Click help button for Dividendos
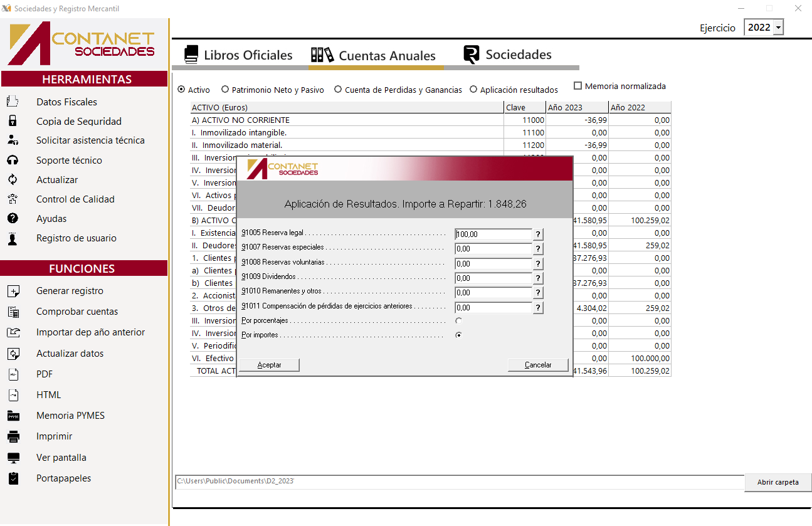 point(538,278)
